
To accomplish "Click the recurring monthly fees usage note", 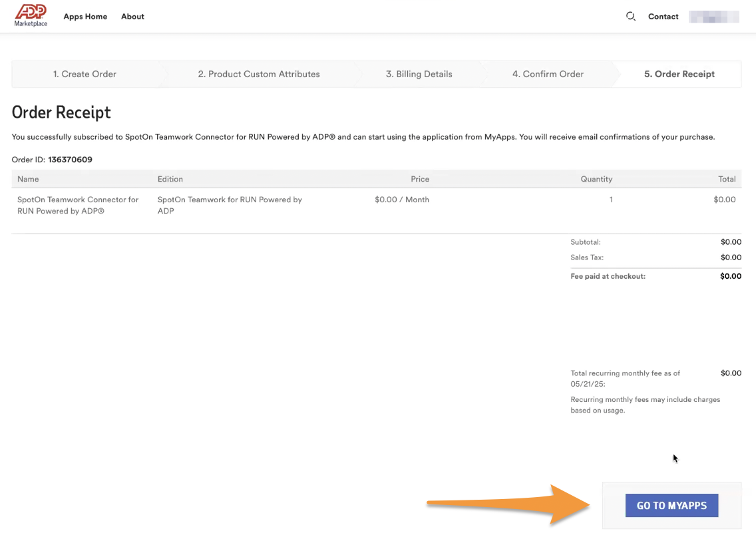I will [645, 405].
